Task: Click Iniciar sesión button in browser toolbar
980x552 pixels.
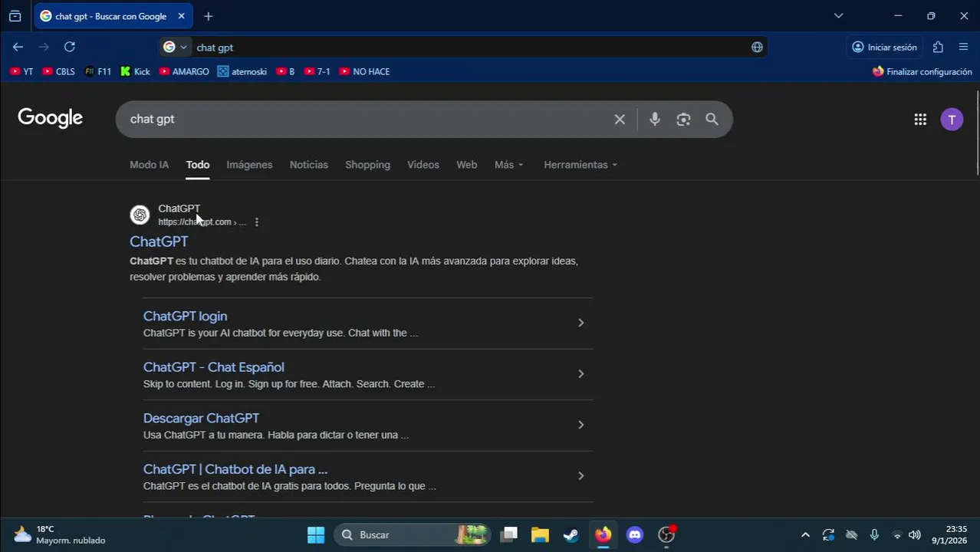Action: 884,47
